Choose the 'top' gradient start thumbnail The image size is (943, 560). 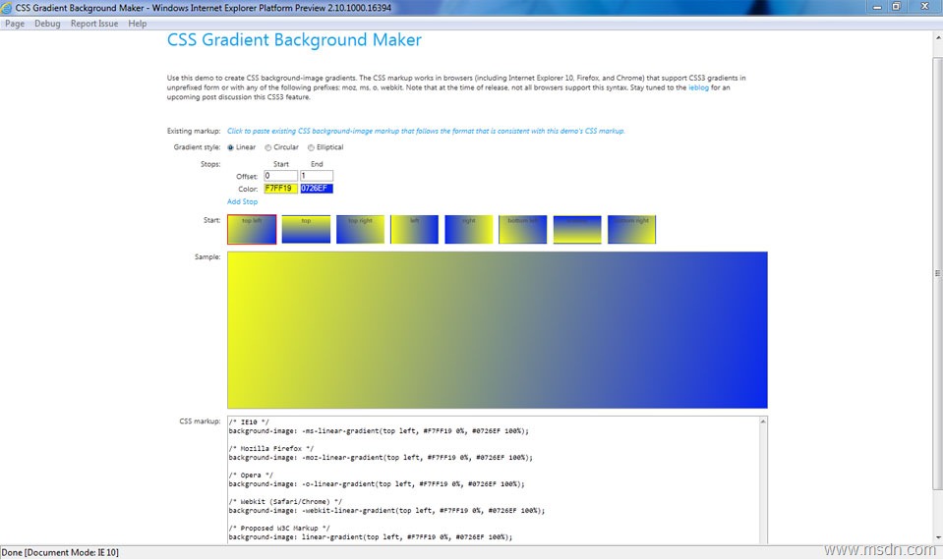[306, 230]
